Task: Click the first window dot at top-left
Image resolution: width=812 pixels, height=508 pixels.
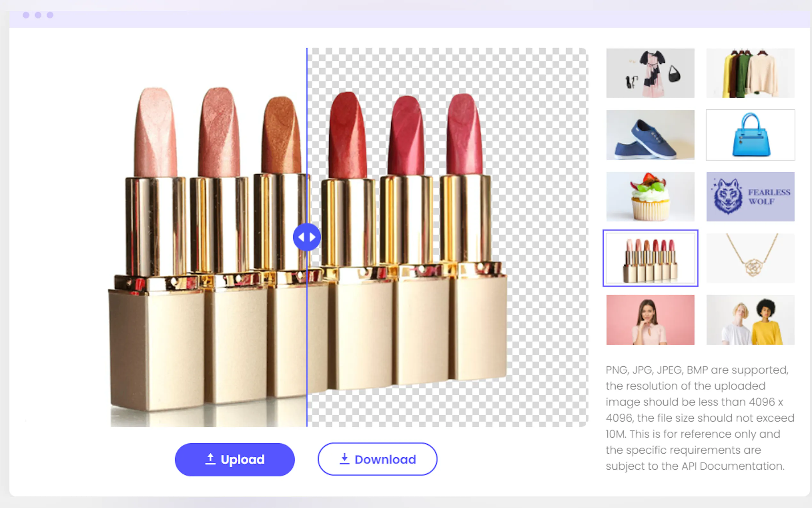Action: point(26,15)
